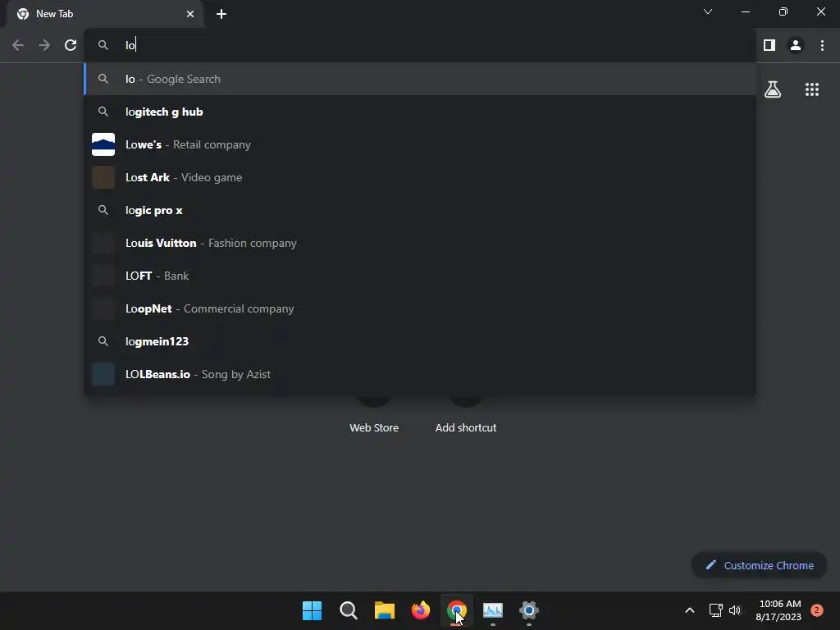Viewport: 840px width, 630px height.
Task: Click the browser back arrow
Action: [x=18, y=45]
